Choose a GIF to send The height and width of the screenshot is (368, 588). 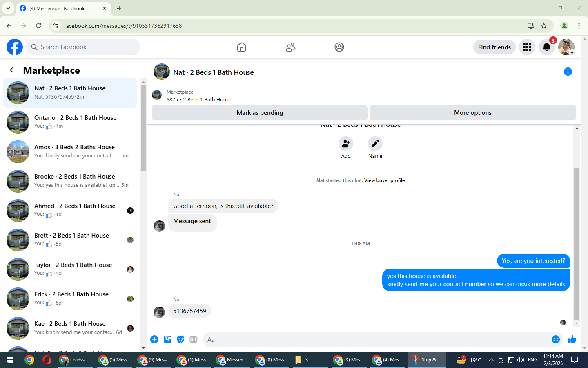point(194,339)
